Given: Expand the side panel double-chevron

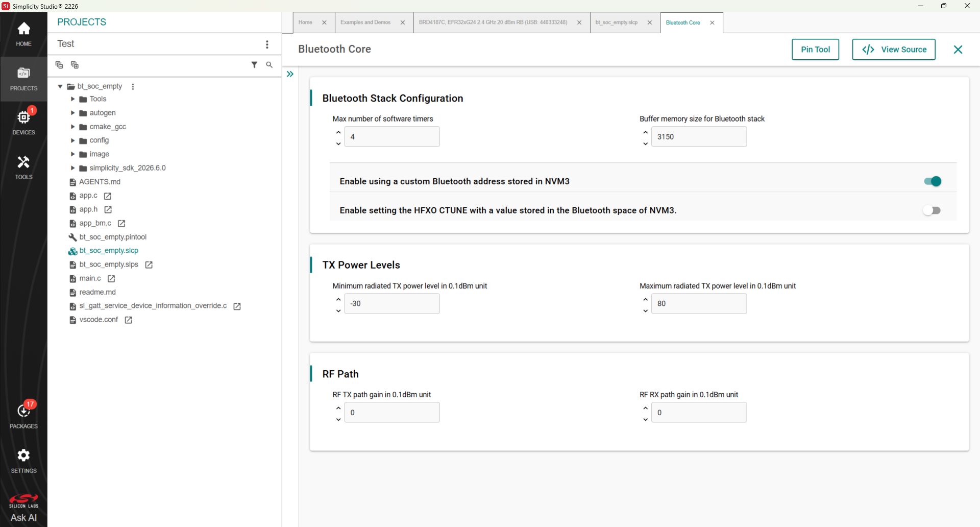Looking at the screenshot, I should pos(290,74).
